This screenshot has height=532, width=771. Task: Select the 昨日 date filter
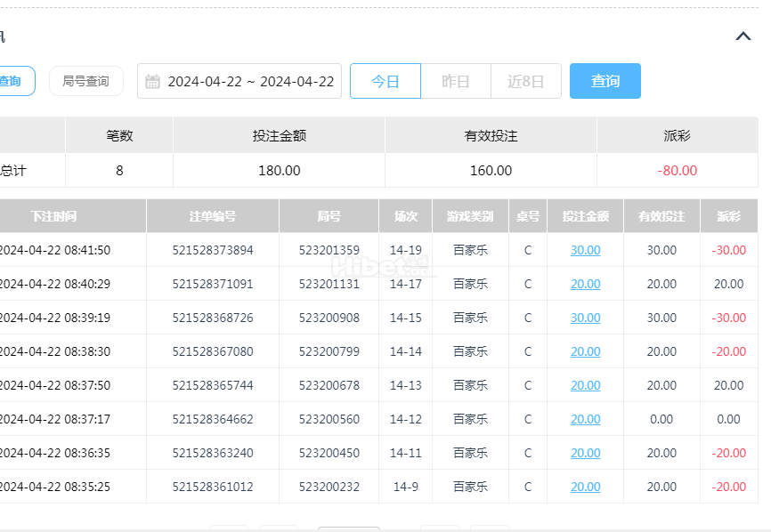pyautogui.click(x=455, y=81)
